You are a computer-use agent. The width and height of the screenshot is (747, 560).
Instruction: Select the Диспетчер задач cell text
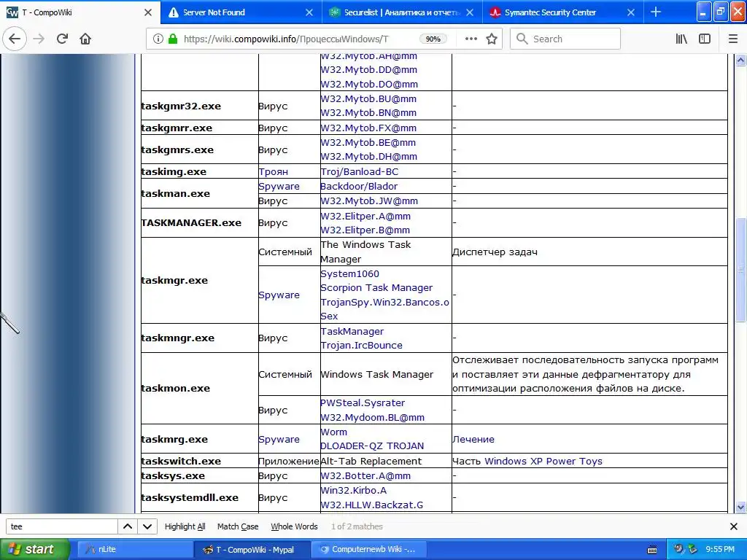click(x=495, y=252)
